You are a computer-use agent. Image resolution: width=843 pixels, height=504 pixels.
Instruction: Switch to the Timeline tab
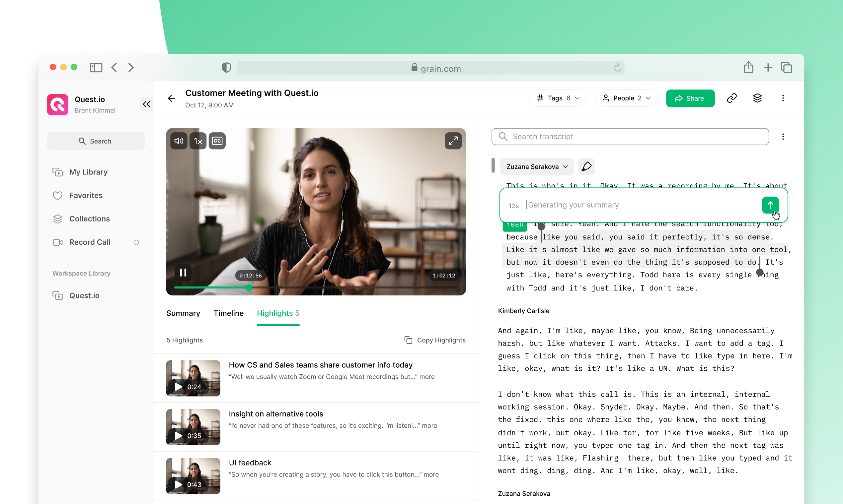(229, 313)
